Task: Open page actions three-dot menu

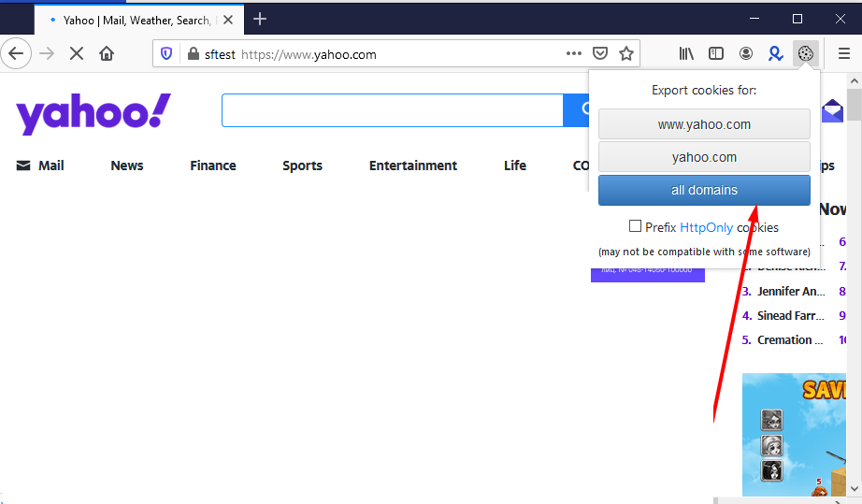Action: point(573,53)
